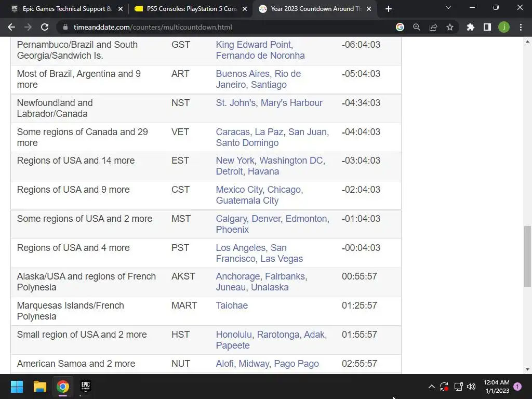This screenshot has width=532, height=399.
Task: Open the Santo Domingo link
Action: click(x=247, y=142)
